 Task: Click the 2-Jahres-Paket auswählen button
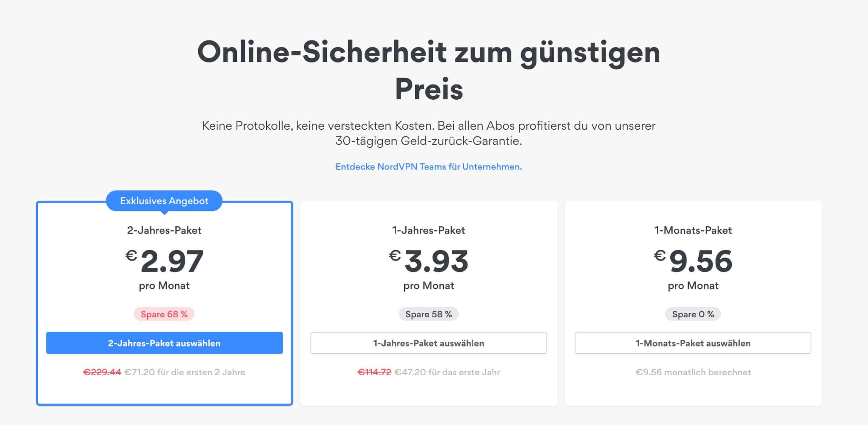coord(165,343)
